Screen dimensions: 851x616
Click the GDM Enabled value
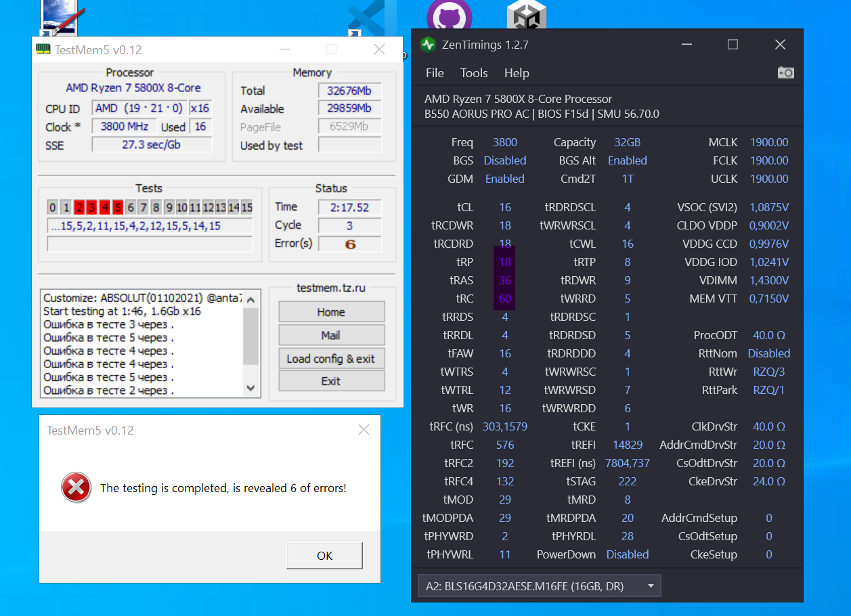click(x=505, y=179)
